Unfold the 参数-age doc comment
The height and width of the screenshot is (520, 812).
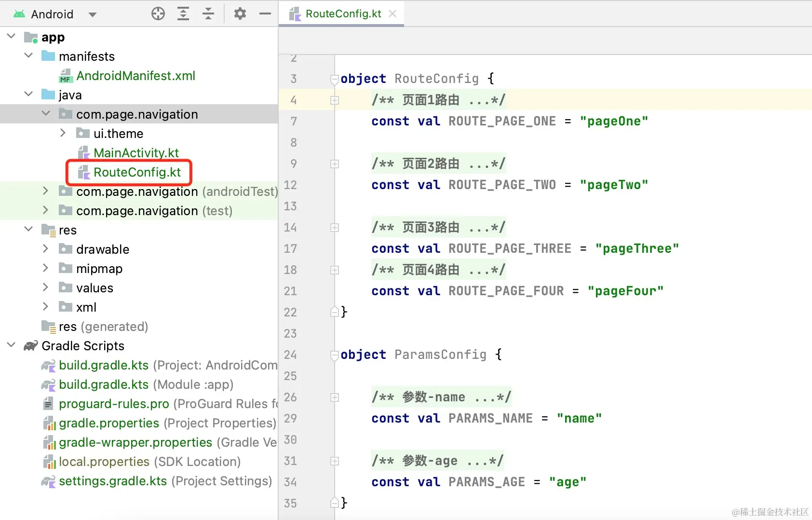pos(334,461)
